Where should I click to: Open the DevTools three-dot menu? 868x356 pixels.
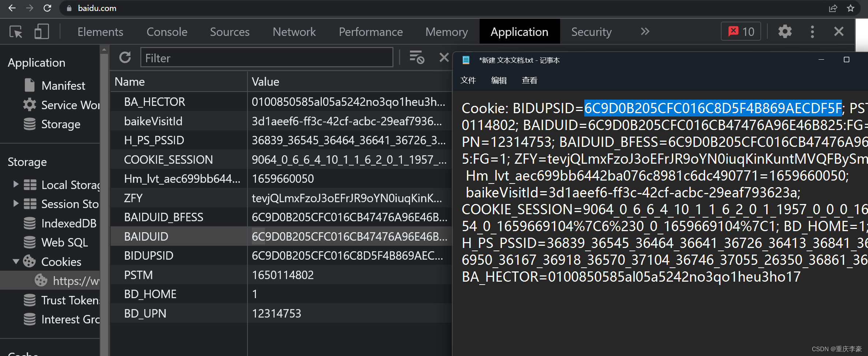[812, 32]
